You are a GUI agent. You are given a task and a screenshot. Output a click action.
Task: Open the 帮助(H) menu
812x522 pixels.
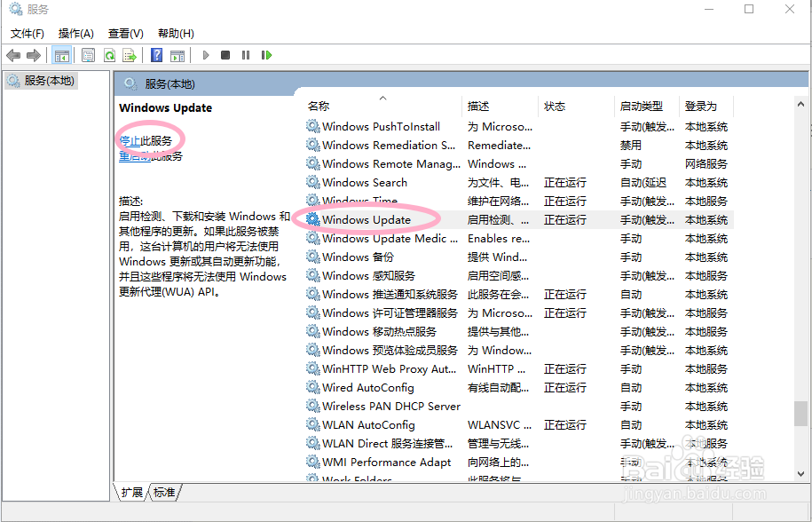(x=176, y=34)
